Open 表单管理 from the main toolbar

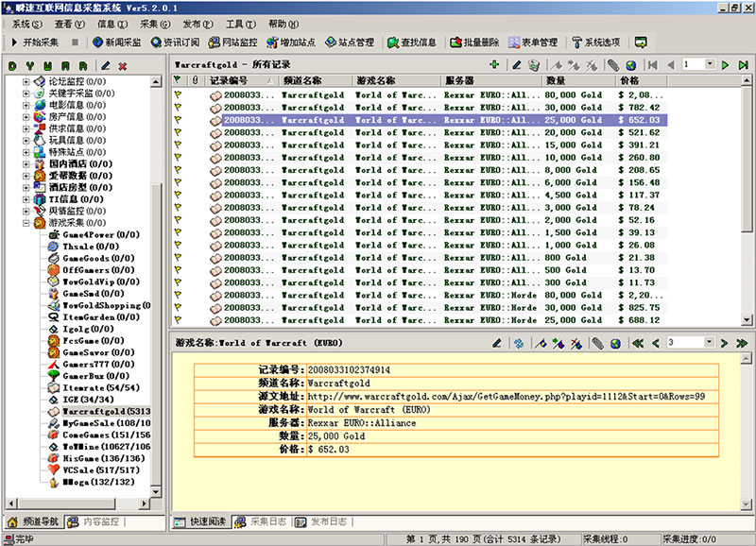pyautogui.click(x=533, y=43)
